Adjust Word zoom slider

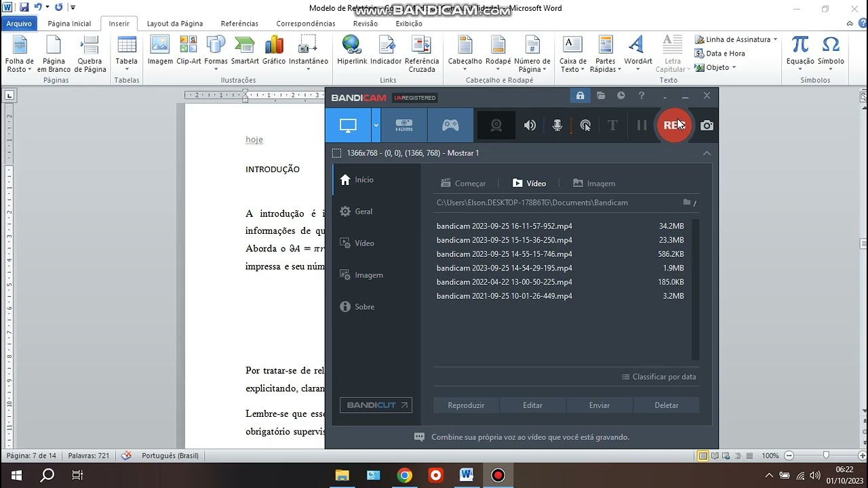(x=826, y=455)
